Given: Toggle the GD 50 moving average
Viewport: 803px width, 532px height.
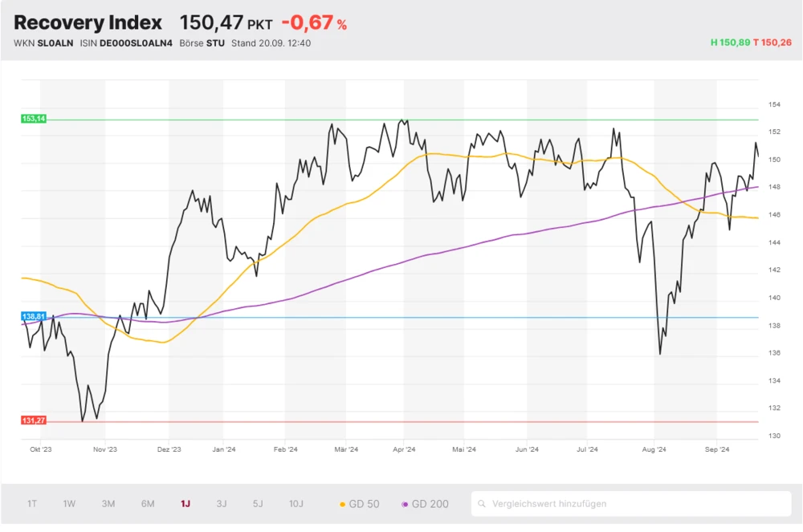Looking at the screenshot, I should [x=357, y=503].
